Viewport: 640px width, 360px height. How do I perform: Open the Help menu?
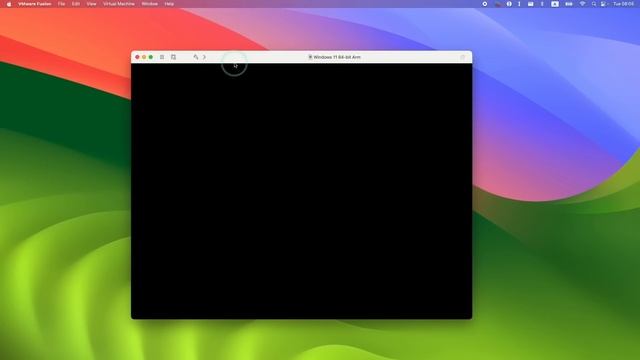point(169,4)
